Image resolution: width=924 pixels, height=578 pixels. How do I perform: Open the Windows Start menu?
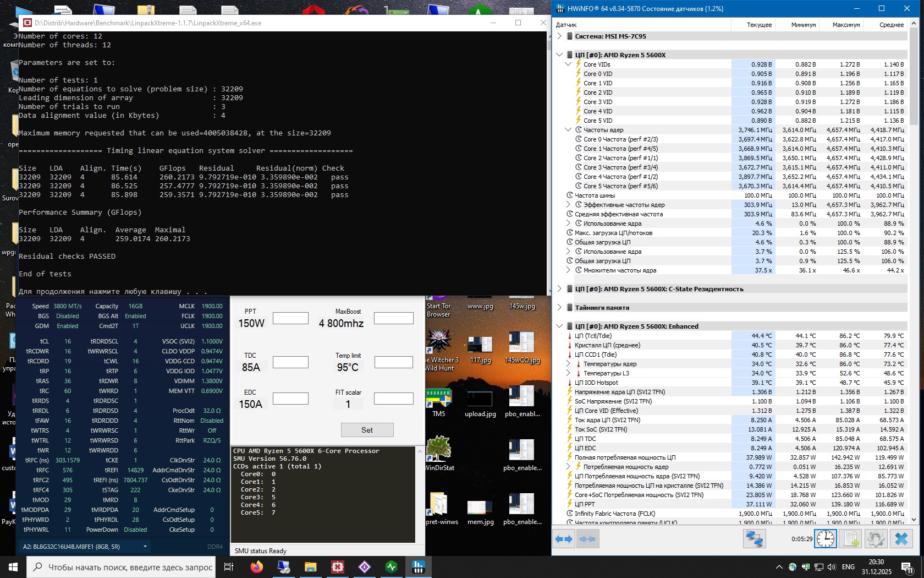coord(13,566)
